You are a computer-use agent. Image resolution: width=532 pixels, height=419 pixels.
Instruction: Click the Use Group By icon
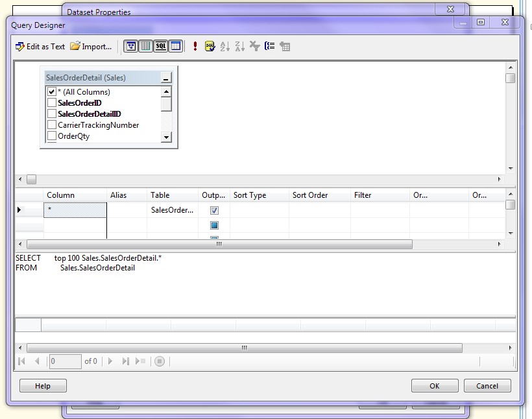coord(269,46)
